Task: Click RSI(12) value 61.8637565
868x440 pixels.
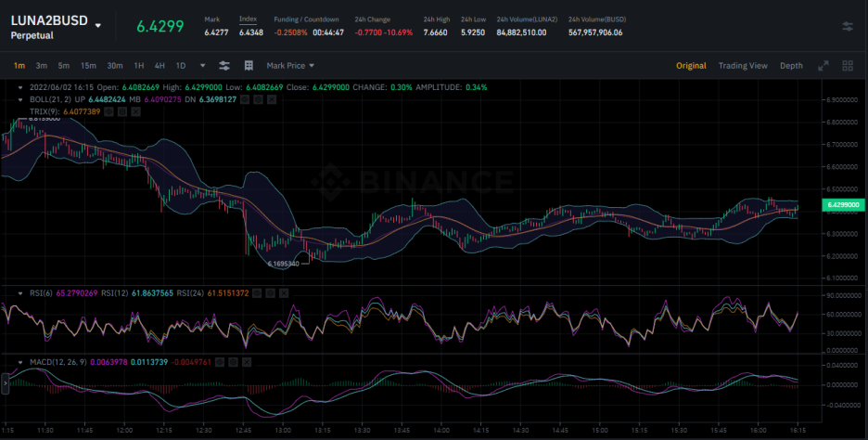Action: tap(152, 293)
